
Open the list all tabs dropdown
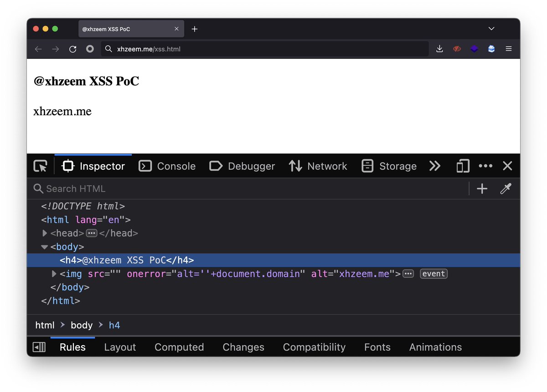click(491, 29)
